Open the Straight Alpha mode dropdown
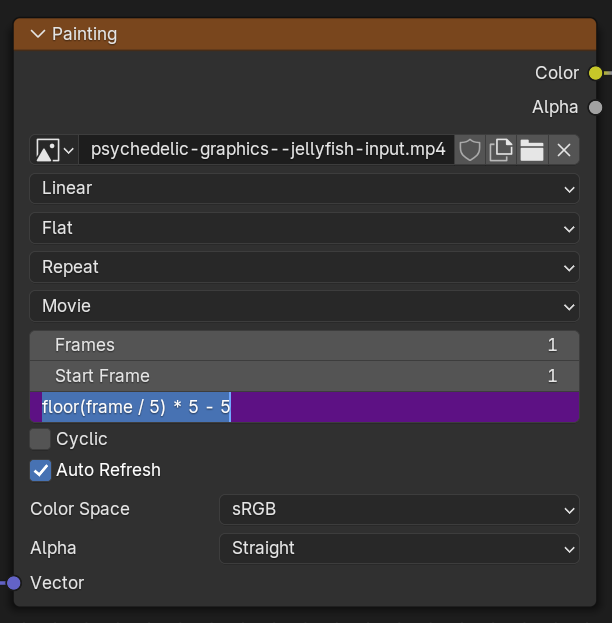Screen dimensions: 612x623 pyautogui.click(x=399, y=548)
